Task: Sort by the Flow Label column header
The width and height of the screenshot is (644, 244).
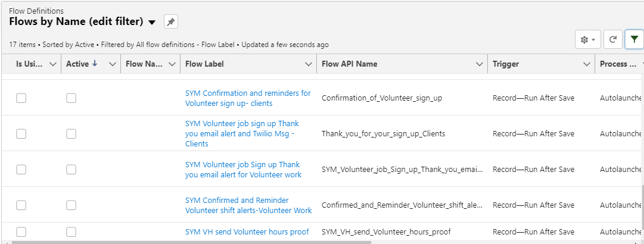Action: 205,64
